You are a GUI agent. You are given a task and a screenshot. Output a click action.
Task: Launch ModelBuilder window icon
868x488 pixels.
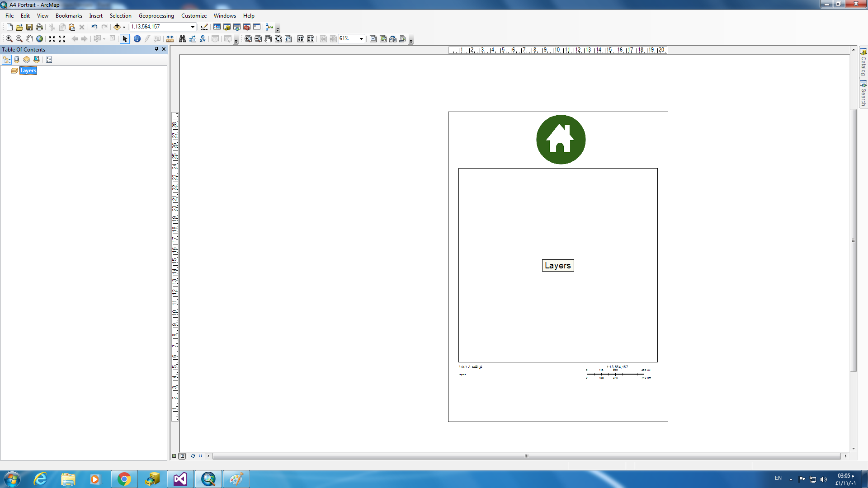(269, 27)
